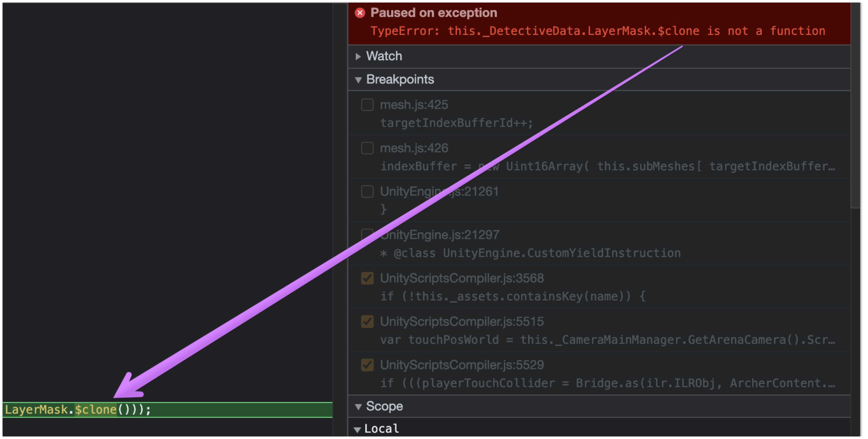This screenshot has width=868, height=439.
Task: Click LayerMask in the highlighted code line
Action: point(36,410)
